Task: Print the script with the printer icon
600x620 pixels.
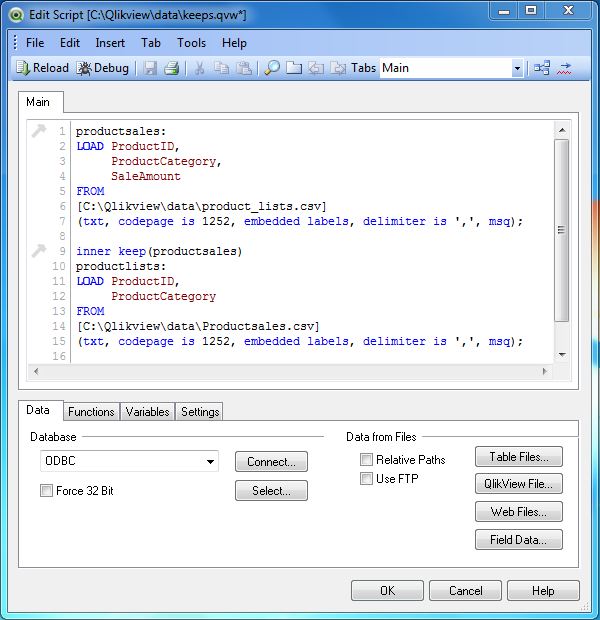Action: click(x=172, y=68)
